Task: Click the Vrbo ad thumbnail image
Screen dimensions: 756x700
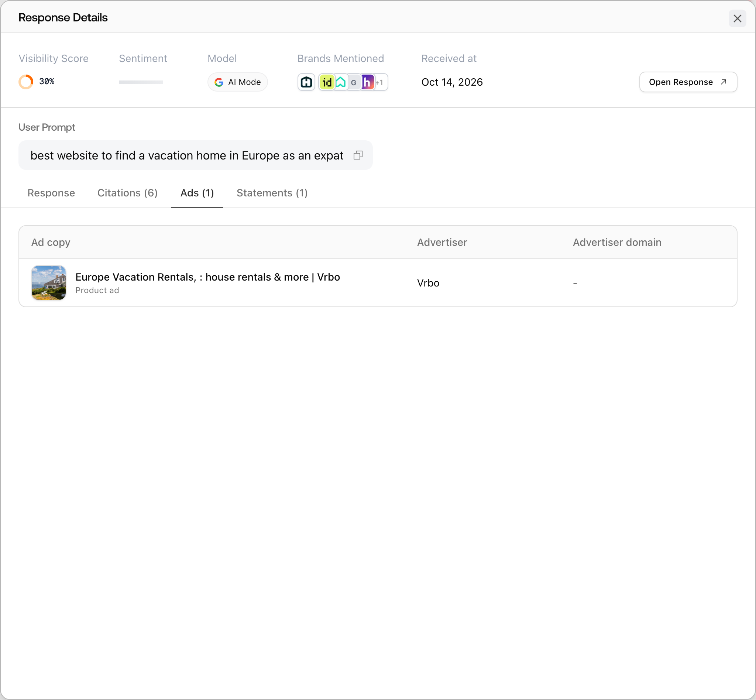Action: 49,282
